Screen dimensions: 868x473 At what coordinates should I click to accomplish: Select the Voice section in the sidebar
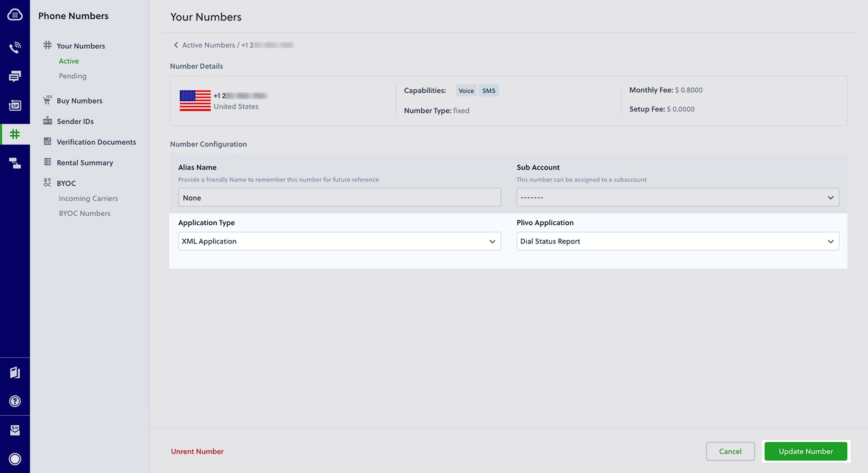click(x=14, y=46)
